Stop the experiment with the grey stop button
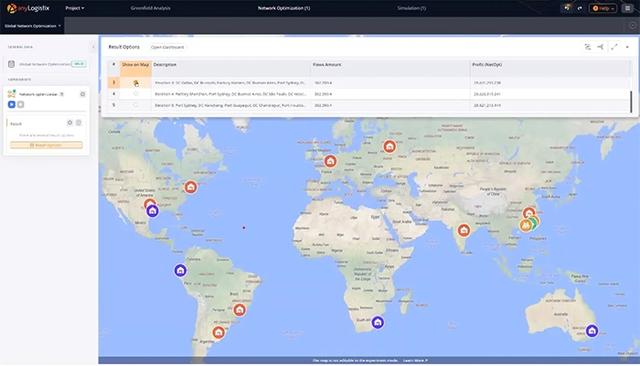 pyautogui.click(x=20, y=104)
